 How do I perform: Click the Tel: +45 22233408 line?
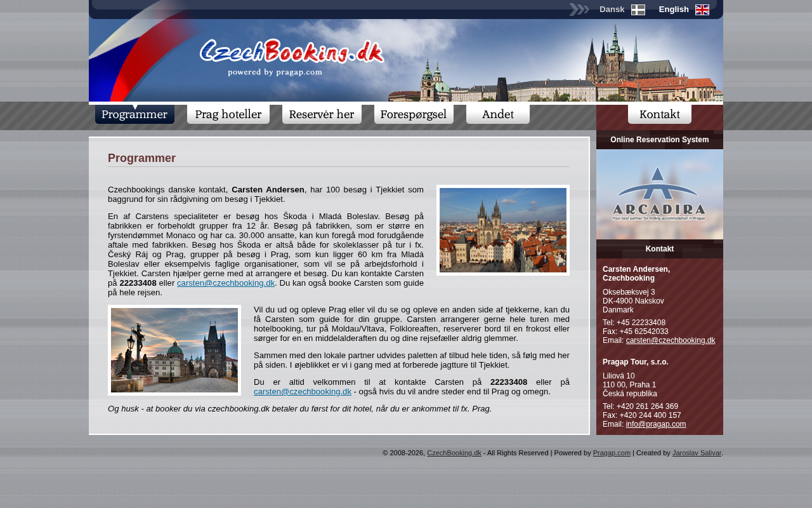click(634, 323)
